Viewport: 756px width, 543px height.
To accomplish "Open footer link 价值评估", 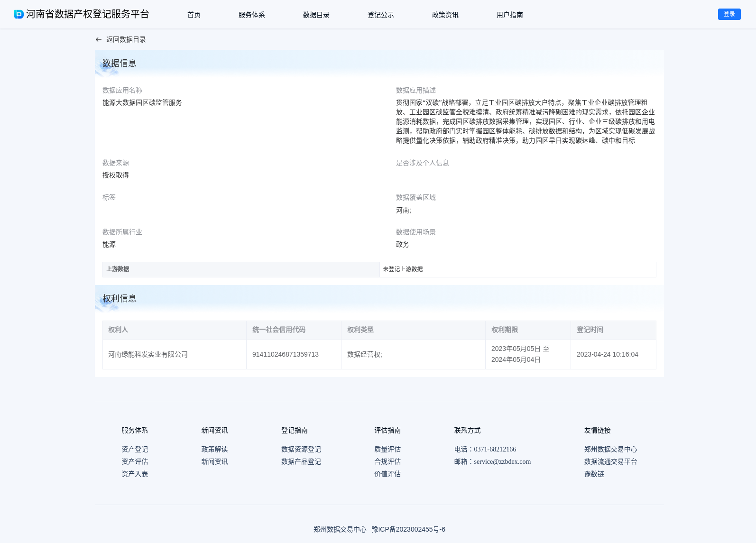I will [x=387, y=474].
